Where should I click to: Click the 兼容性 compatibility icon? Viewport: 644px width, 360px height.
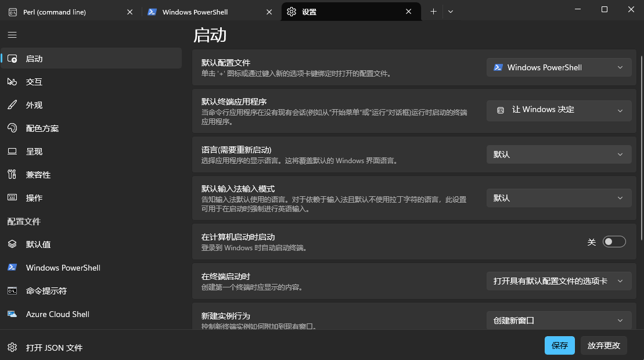(x=12, y=174)
